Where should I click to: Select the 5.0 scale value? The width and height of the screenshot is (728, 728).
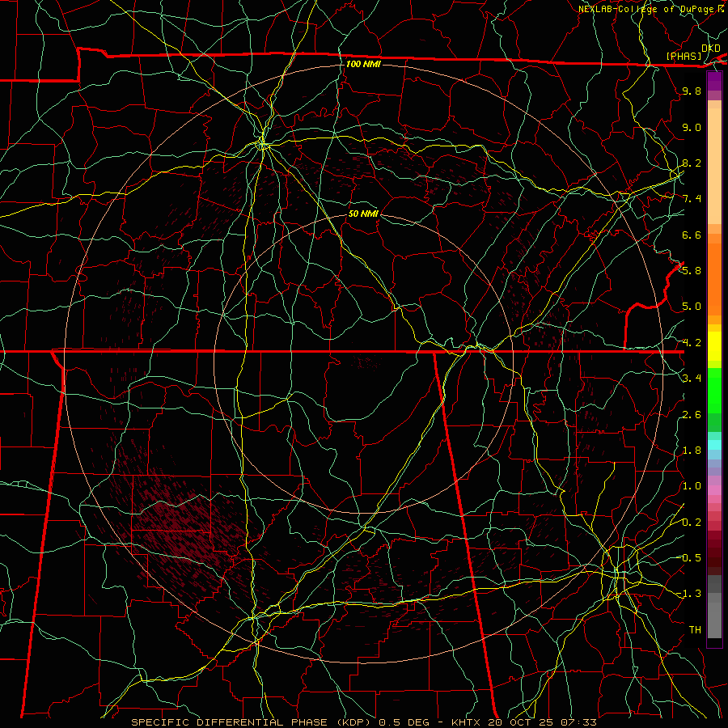692,307
